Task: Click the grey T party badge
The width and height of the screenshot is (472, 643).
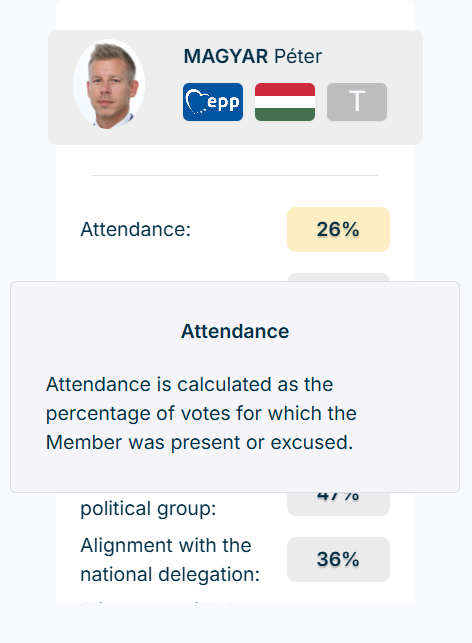Action: pos(357,102)
